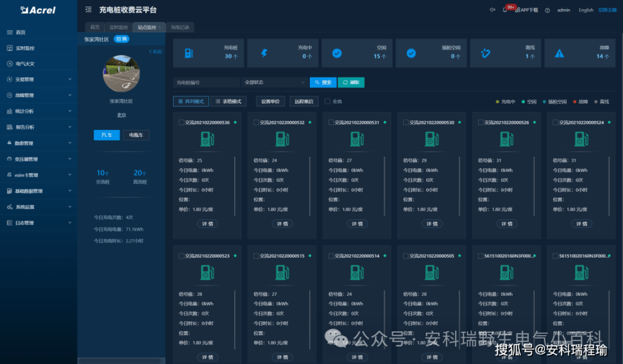
Task: Open the 全部状态 status dropdown
Action: [x=274, y=82]
